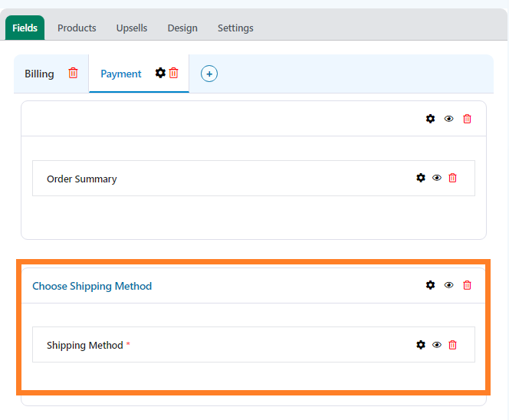Image resolution: width=509 pixels, height=420 pixels.
Task: Toggle Order Summary field visibility eye
Action: pyautogui.click(x=437, y=178)
